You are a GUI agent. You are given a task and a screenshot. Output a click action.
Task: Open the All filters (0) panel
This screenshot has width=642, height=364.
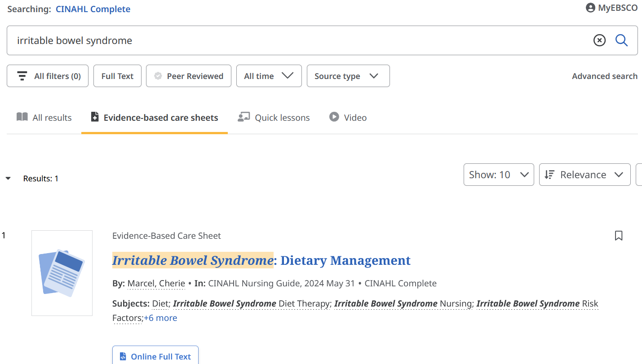tap(48, 76)
